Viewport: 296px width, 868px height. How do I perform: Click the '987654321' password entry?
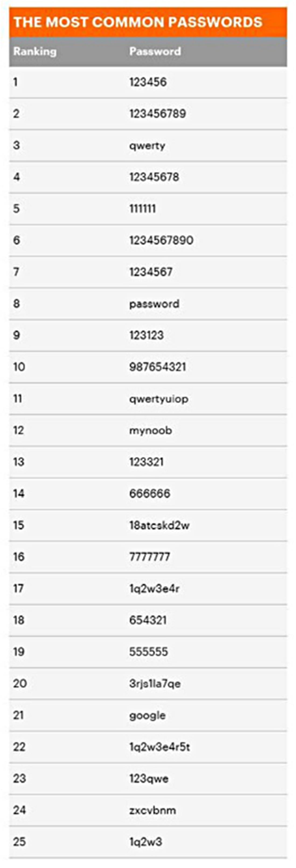point(158,367)
